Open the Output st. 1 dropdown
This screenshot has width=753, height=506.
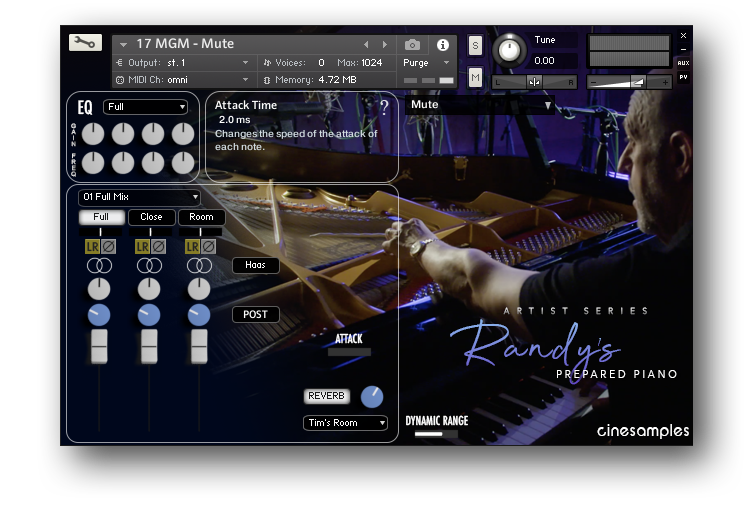click(x=182, y=63)
